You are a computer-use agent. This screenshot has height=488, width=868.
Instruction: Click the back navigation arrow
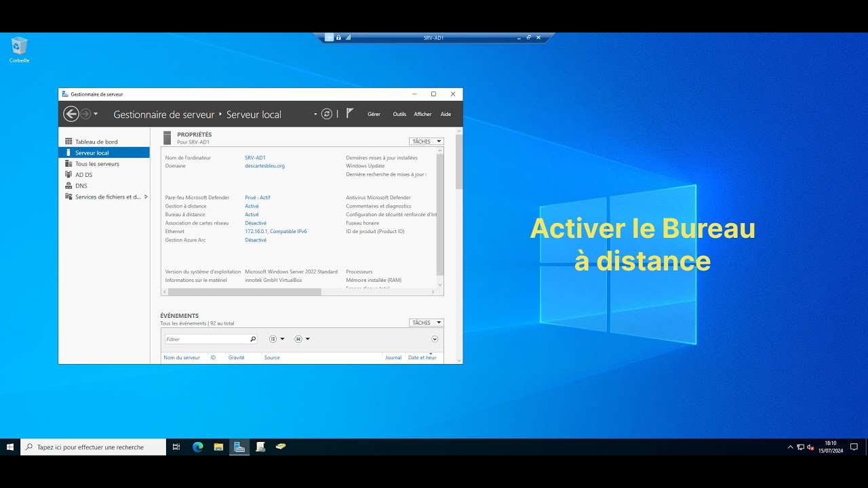point(71,114)
